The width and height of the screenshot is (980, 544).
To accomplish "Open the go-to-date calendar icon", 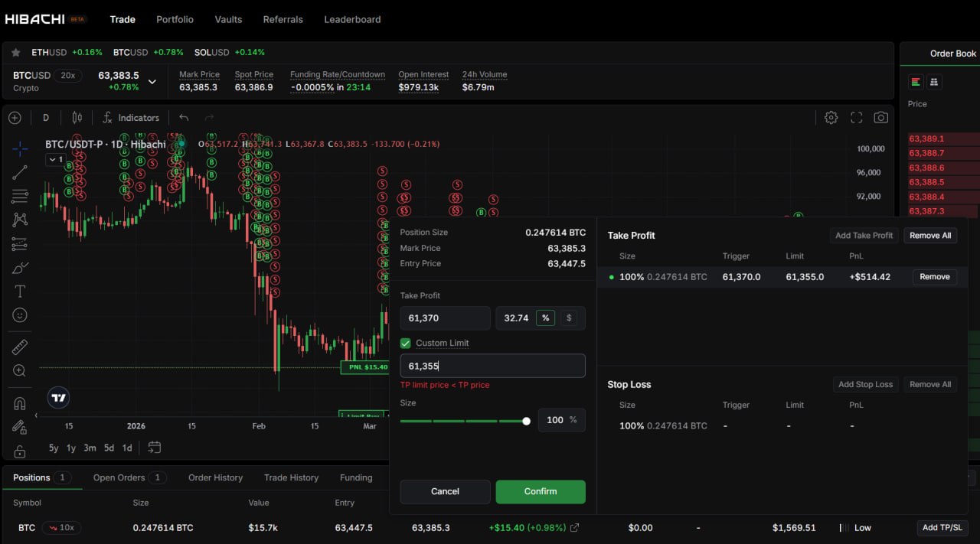I will (x=154, y=448).
